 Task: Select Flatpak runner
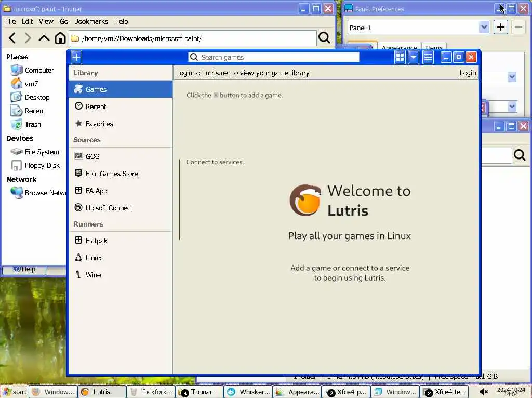point(121,241)
